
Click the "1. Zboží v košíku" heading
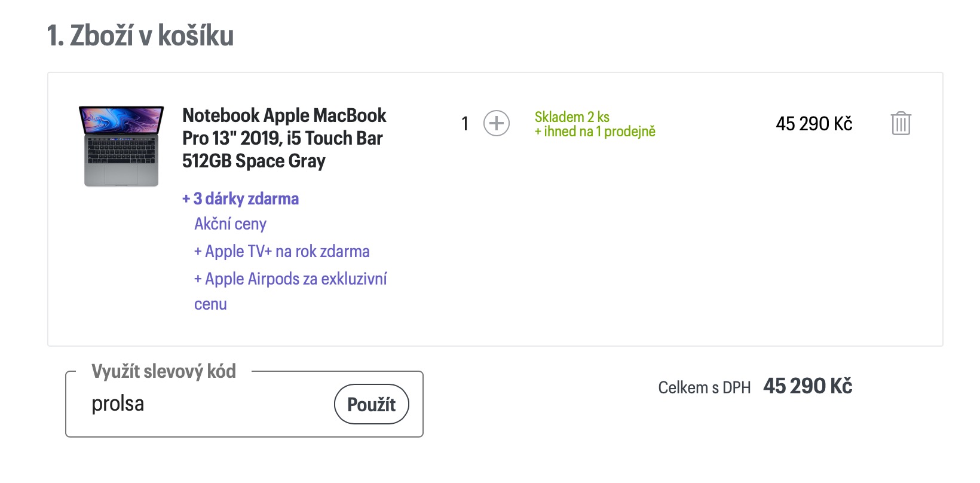(x=140, y=36)
